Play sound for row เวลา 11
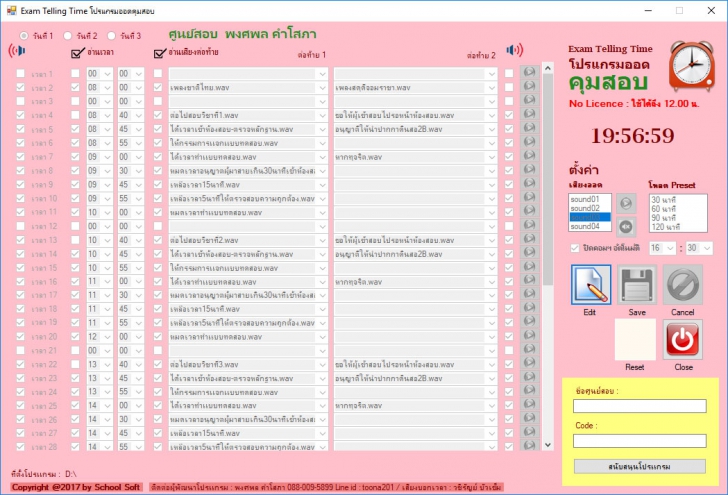Image resolution: width=728 pixels, height=495 pixels. click(529, 211)
